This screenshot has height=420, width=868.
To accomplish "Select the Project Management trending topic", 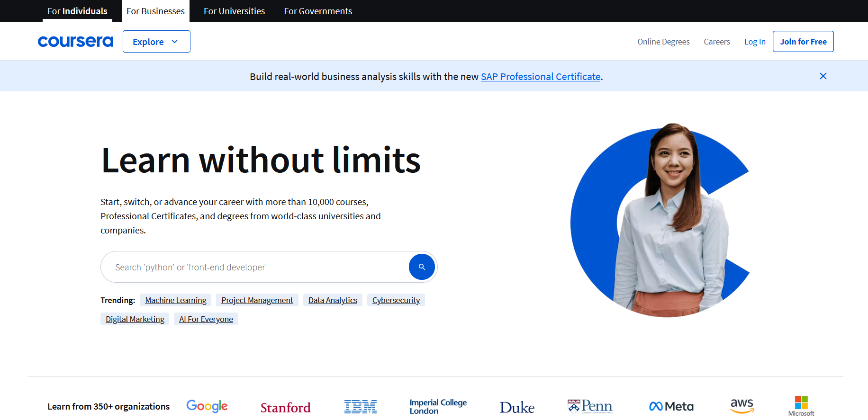I will coord(257,300).
